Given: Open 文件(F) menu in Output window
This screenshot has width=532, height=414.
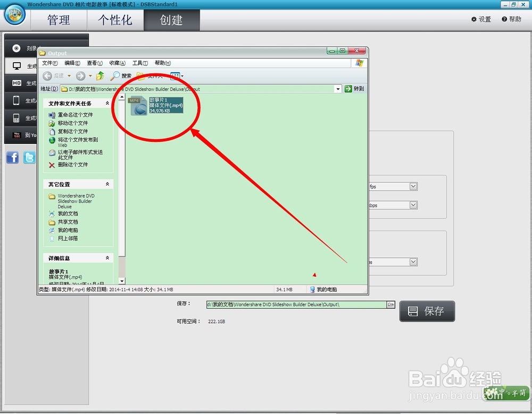Looking at the screenshot, I should [50, 63].
